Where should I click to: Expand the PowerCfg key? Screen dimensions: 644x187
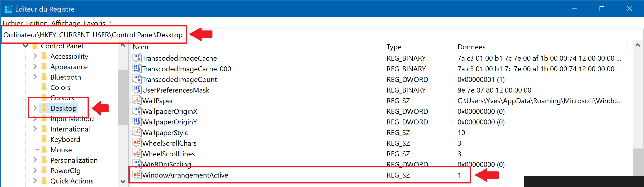[x=35, y=170]
